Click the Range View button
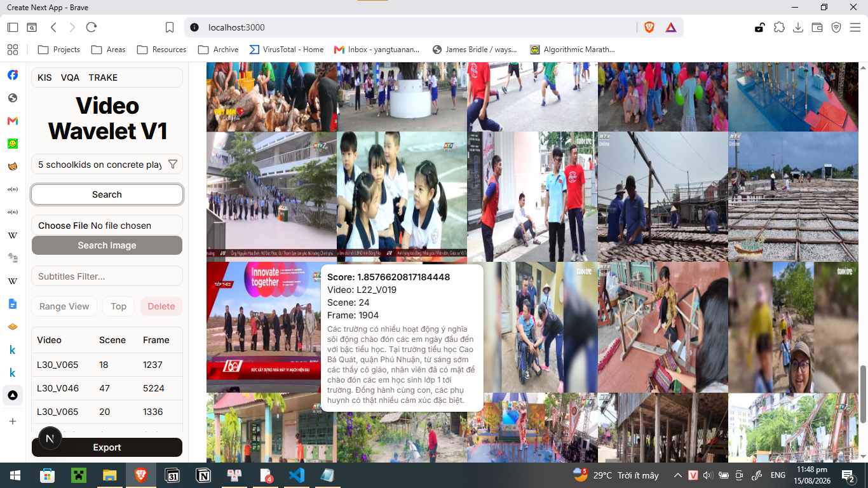Image resolution: width=868 pixels, height=488 pixels. [64, 306]
